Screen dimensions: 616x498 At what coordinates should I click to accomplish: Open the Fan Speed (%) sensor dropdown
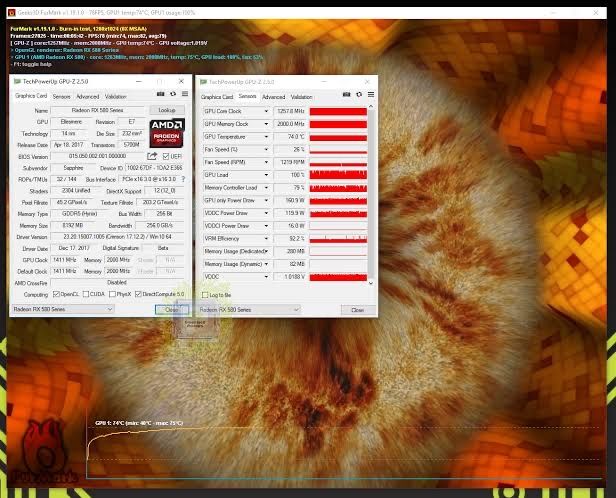pyautogui.click(x=266, y=149)
